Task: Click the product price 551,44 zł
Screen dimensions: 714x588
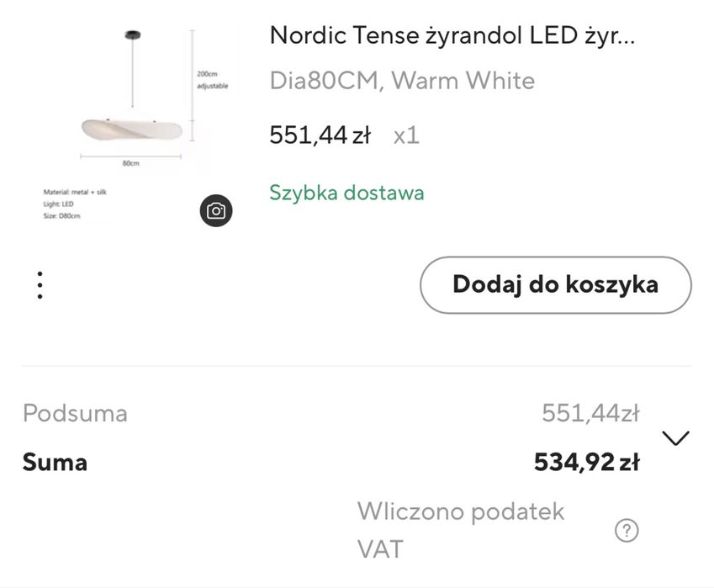Action: (320, 135)
